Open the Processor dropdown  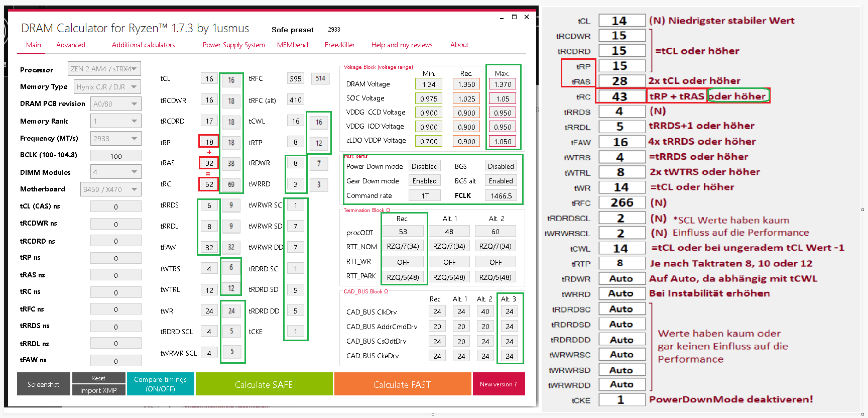104,69
